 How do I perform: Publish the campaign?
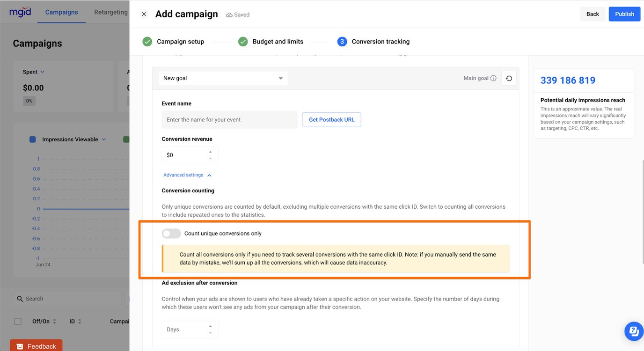coord(624,14)
